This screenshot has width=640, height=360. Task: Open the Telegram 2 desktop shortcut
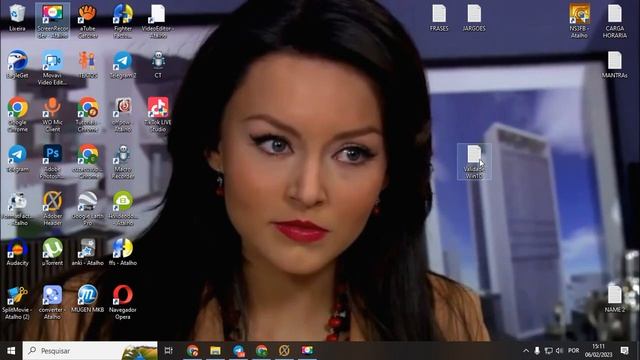(x=123, y=65)
